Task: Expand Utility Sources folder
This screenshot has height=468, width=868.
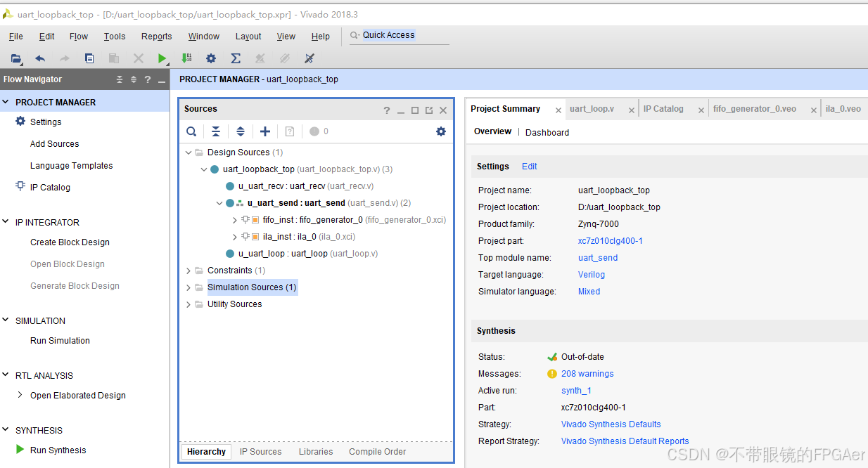Action: [189, 304]
